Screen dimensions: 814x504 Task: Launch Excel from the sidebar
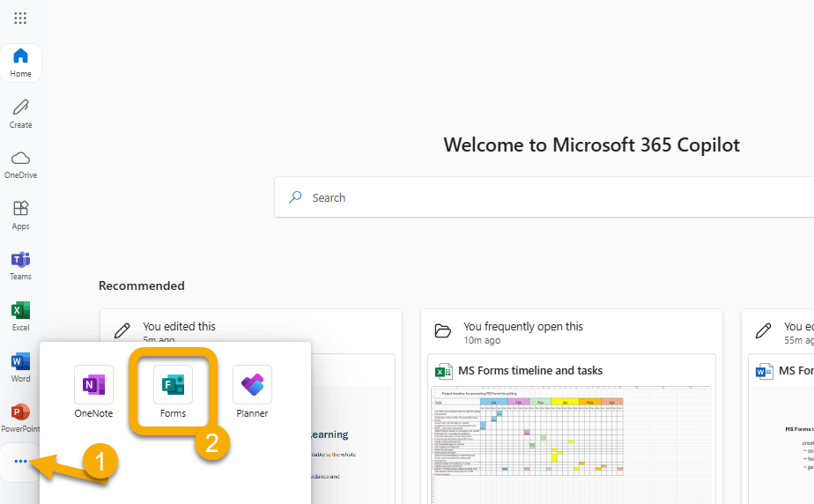click(x=20, y=315)
